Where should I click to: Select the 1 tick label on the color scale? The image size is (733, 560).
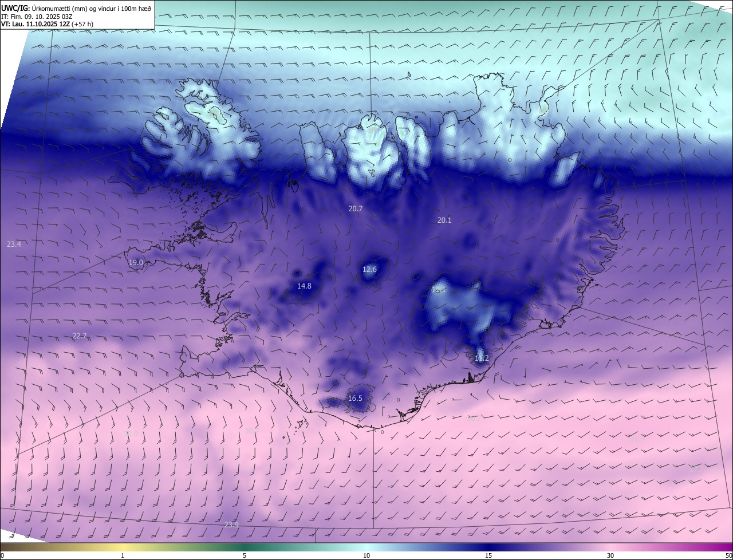coord(123,556)
